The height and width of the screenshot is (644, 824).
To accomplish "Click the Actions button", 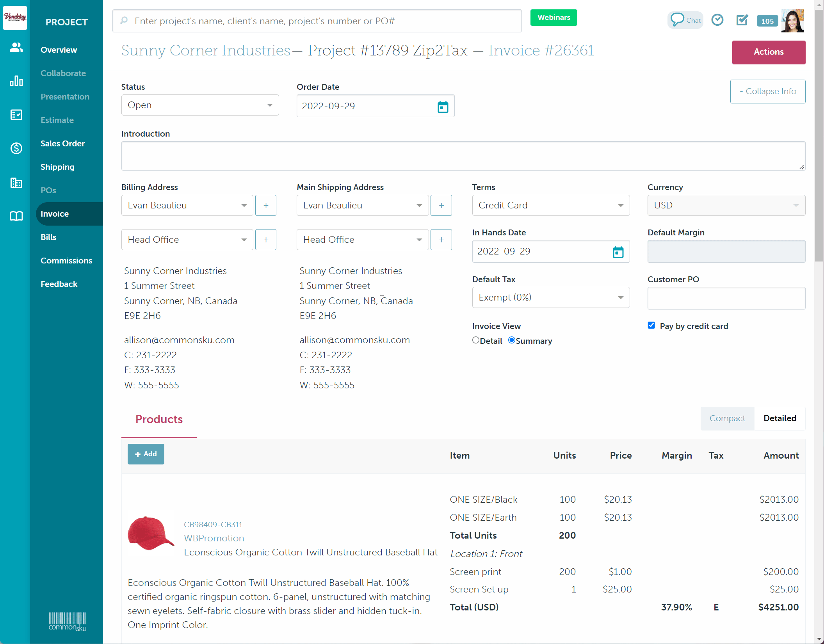I will click(x=768, y=52).
